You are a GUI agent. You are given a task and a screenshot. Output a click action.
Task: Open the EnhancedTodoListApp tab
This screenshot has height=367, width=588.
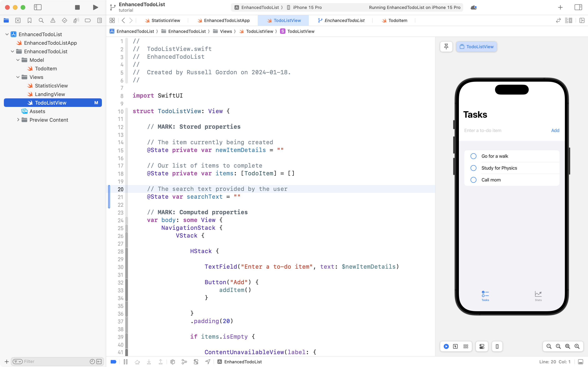click(227, 20)
